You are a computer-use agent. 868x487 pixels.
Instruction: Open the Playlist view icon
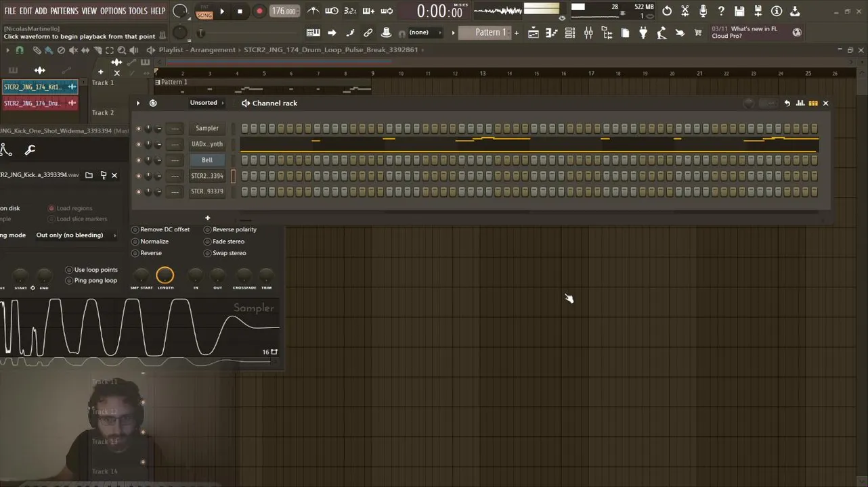point(533,32)
